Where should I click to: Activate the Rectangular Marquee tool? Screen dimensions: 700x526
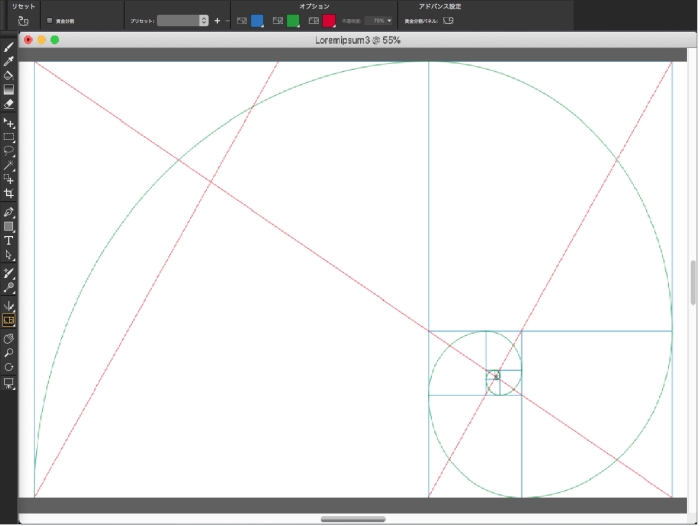point(9,137)
